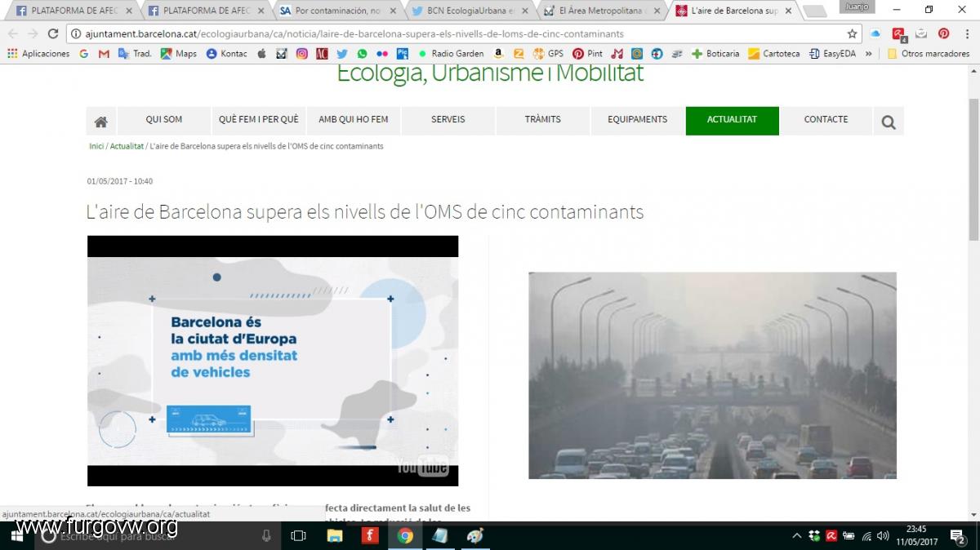Screen dimensions: 980x550
Task: Click the Pinterest extension icon in toolbar
Action: [x=943, y=33]
